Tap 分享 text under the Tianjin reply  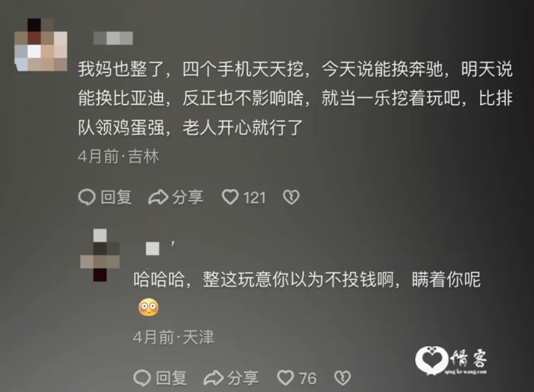pos(243,378)
